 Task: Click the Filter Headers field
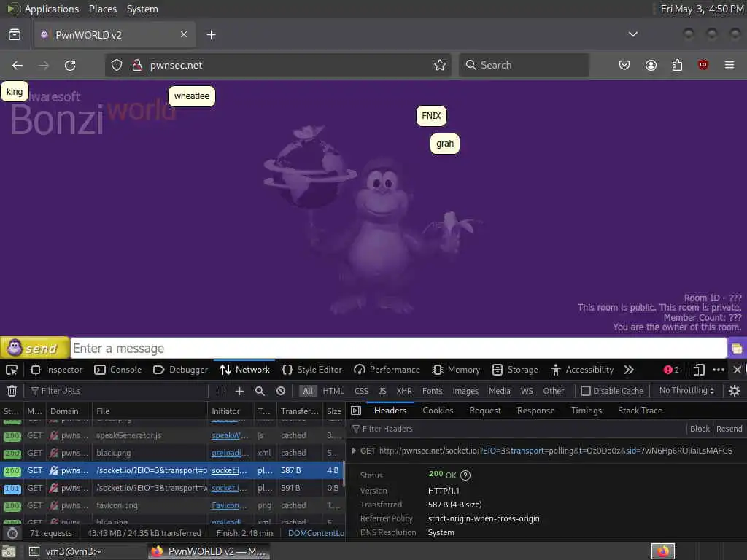pos(517,429)
